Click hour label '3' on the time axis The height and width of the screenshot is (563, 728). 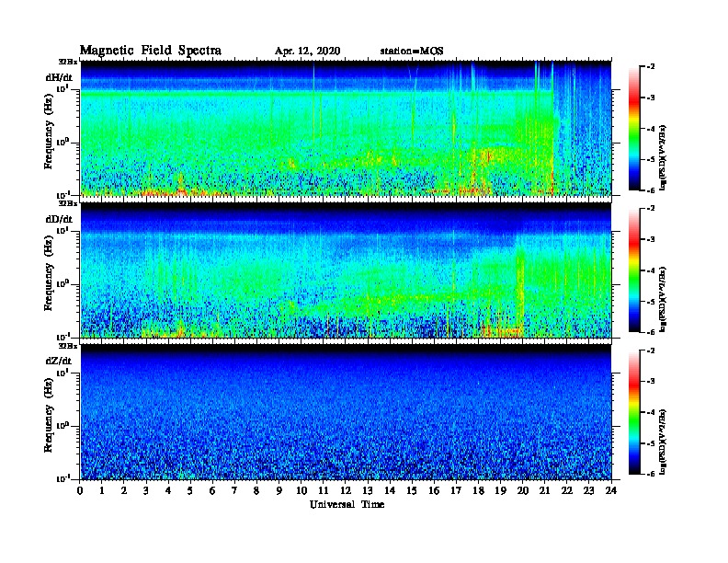(x=146, y=491)
